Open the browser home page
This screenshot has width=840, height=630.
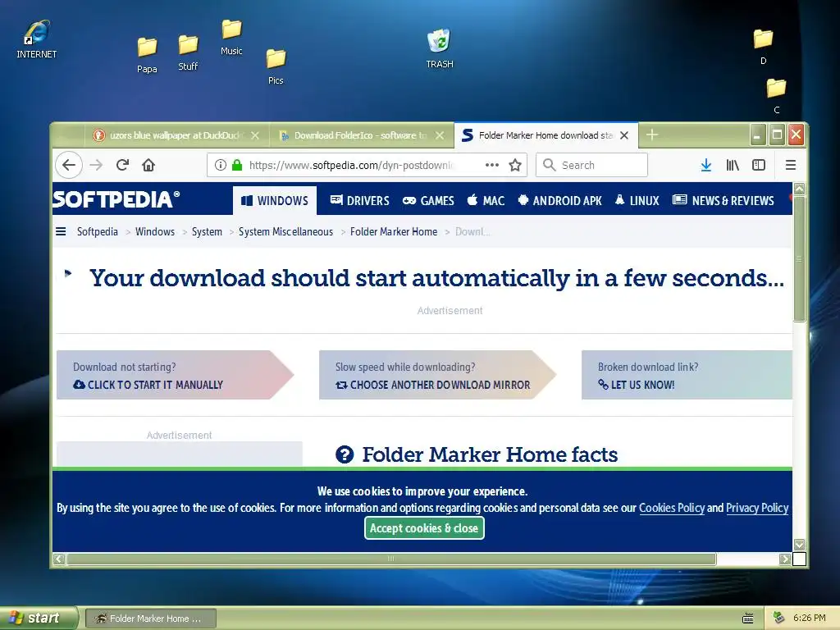coord(148,165)
